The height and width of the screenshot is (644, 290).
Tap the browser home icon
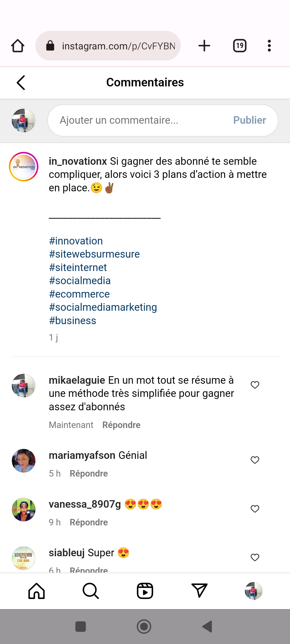(18, 46)
